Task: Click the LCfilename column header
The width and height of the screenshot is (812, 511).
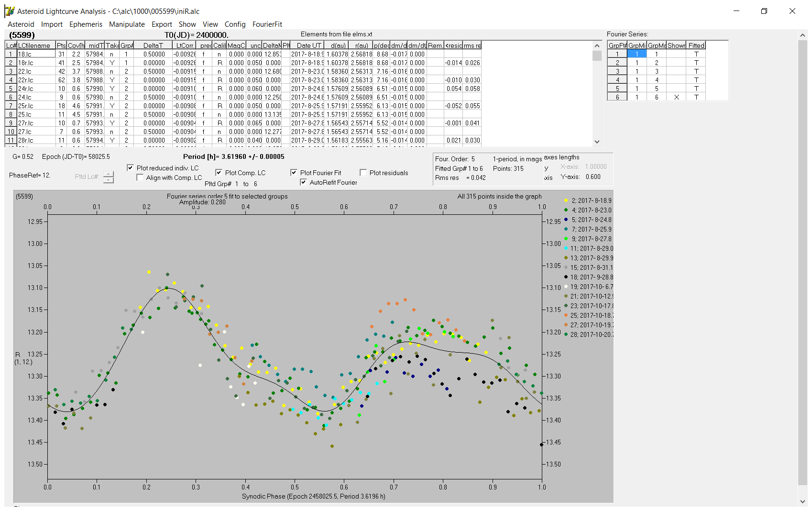Action: (36, 45)
